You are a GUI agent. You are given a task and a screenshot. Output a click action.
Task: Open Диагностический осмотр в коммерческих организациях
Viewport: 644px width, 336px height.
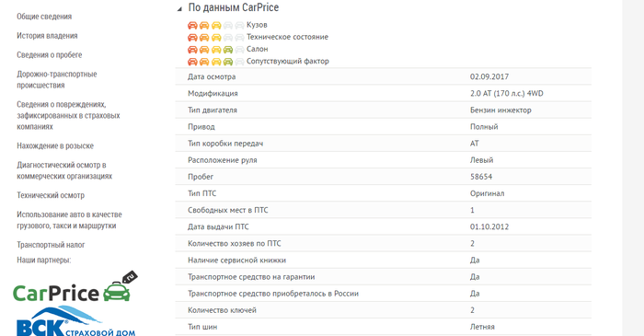coord(64,170)
